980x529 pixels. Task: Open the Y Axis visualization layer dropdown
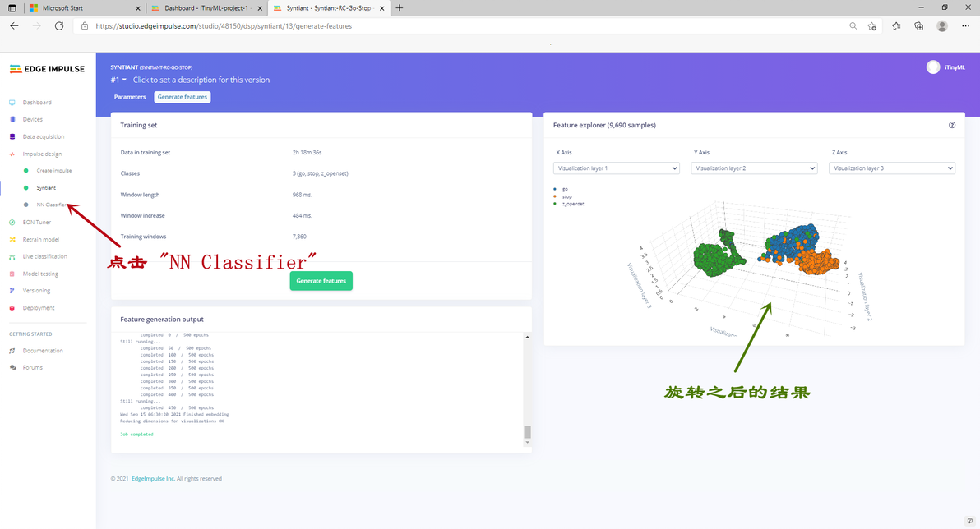754,168
